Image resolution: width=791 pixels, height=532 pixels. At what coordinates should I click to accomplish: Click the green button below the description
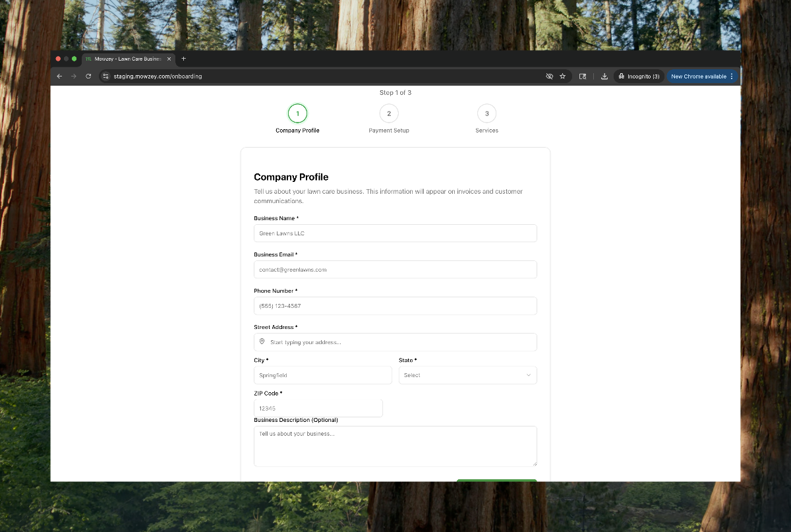tap(496, 481)
